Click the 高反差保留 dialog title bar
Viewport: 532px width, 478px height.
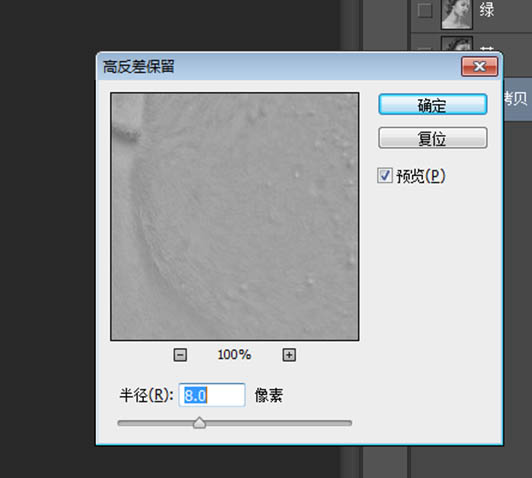[278, 66]
